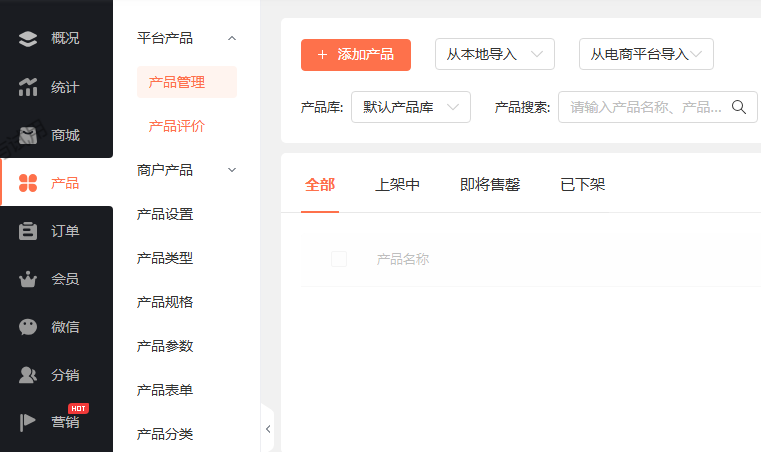Image resolution: width=761 pixels, height=452 pixels.
Task: Open the 默认产品库 library dropdown
Action: point(411,107)
